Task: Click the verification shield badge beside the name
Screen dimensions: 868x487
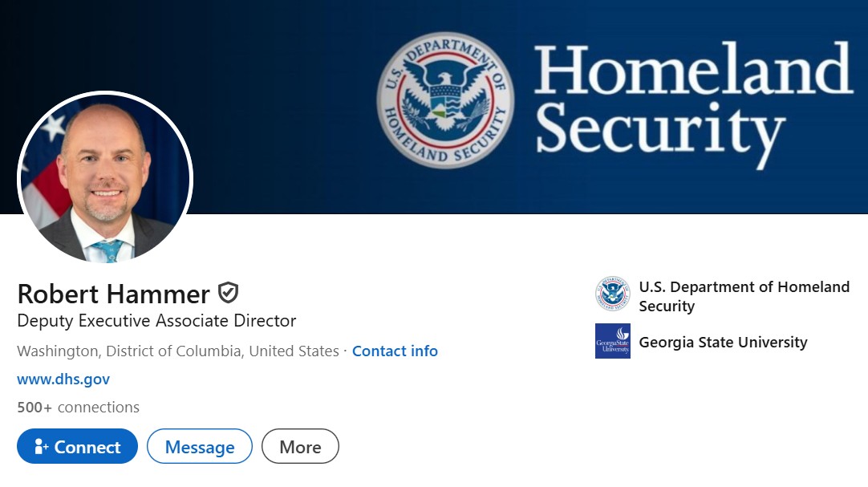Action: click(229, 293)
